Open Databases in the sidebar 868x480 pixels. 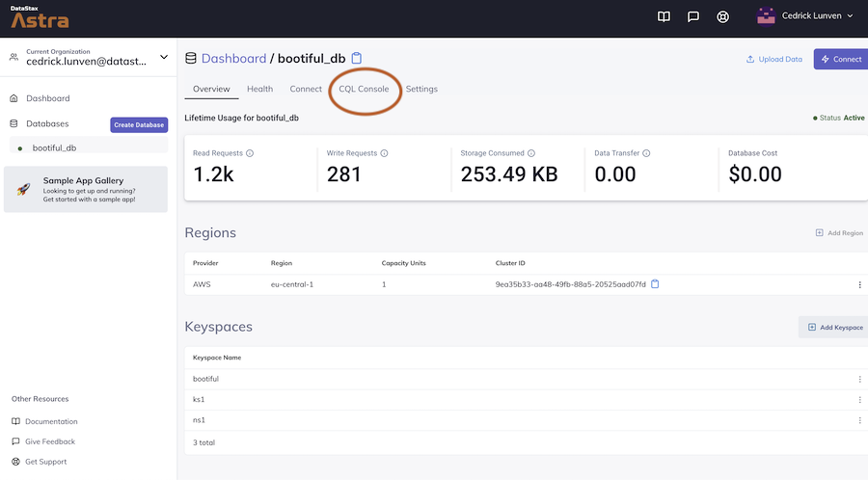click(x=47, y=124)
